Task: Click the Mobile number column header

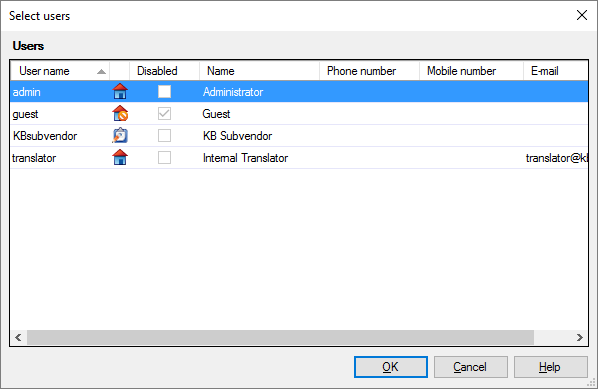Action: 471,71
